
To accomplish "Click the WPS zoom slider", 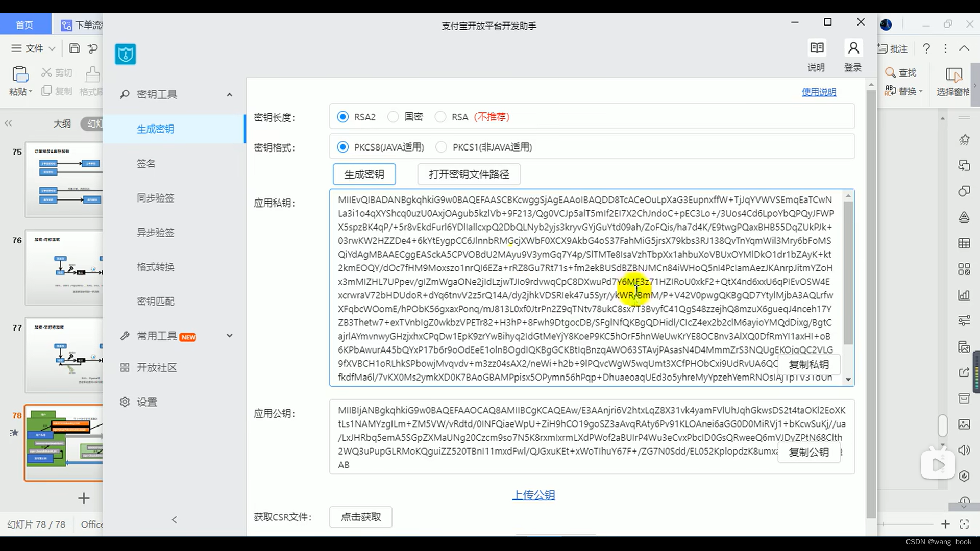I will 909,524.
